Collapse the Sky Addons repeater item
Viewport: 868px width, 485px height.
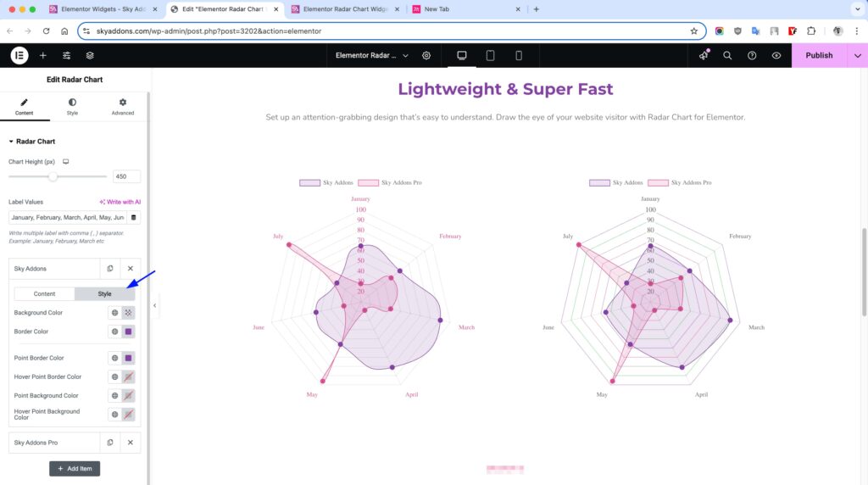coord(54,269)
